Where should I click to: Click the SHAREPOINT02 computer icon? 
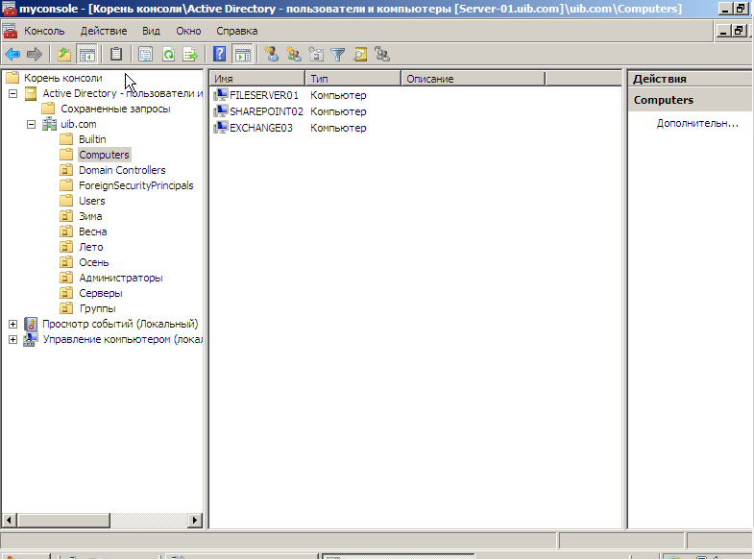pos(220,111)
